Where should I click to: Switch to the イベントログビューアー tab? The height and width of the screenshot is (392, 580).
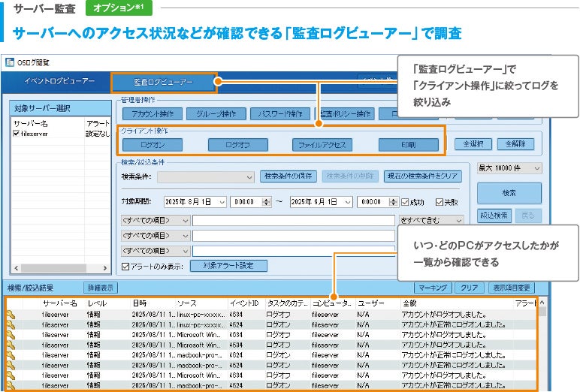59,81
